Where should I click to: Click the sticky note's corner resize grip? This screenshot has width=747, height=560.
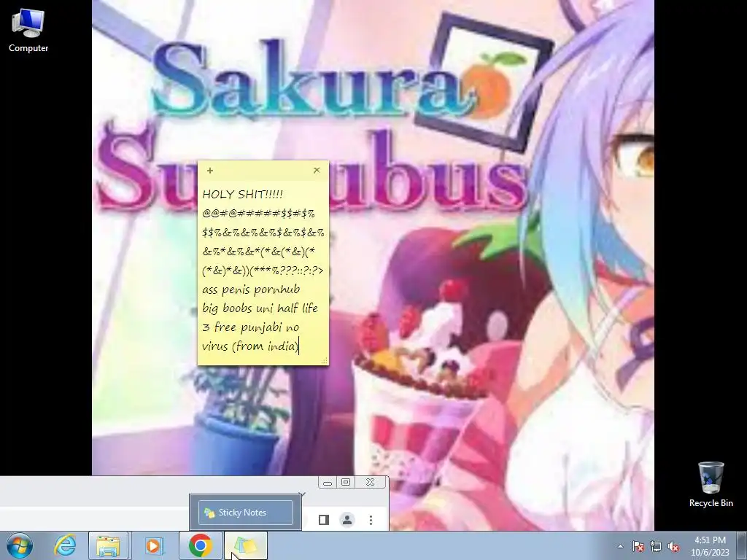pyautogui.click(x=325, y=362)
